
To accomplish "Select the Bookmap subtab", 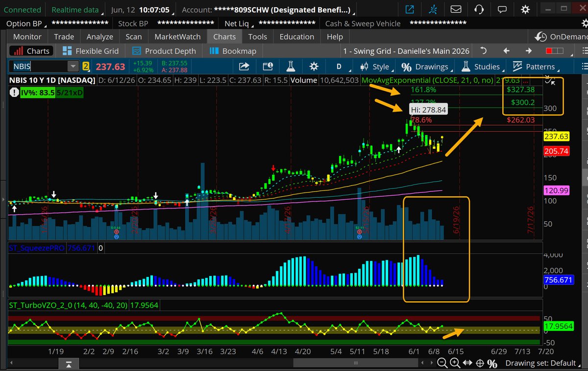I will [233, 51].
